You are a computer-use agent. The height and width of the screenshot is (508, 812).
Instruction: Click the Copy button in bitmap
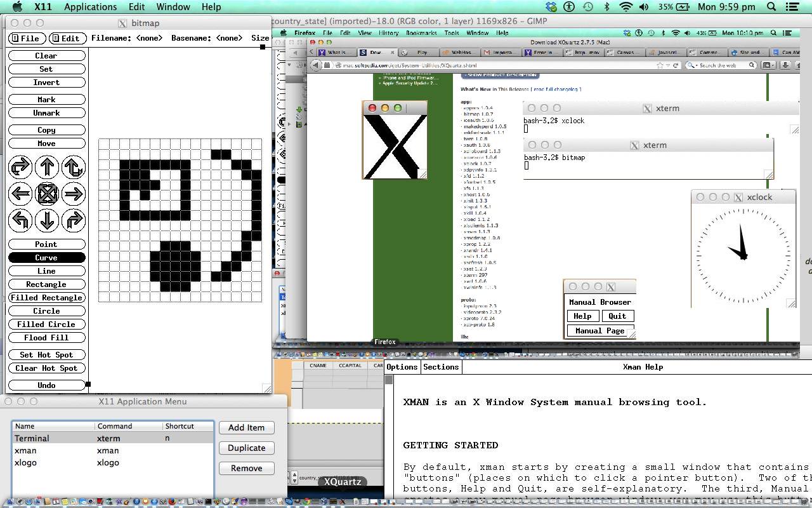(x=46, y=130)
